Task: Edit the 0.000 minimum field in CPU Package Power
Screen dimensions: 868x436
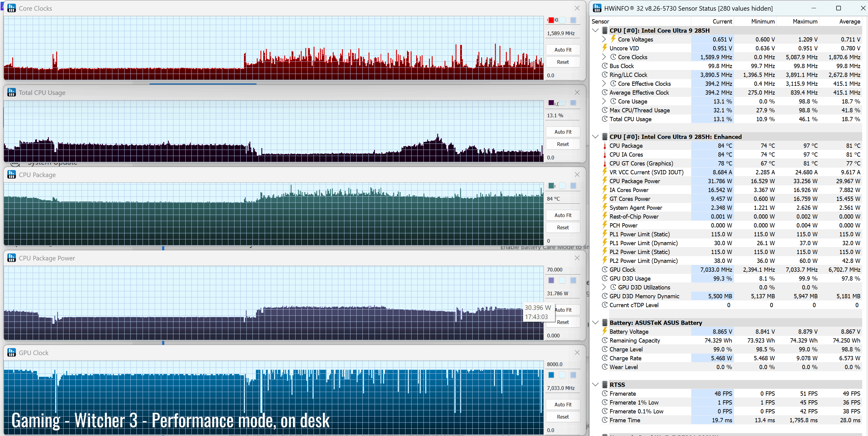Action: pos(563,336)
